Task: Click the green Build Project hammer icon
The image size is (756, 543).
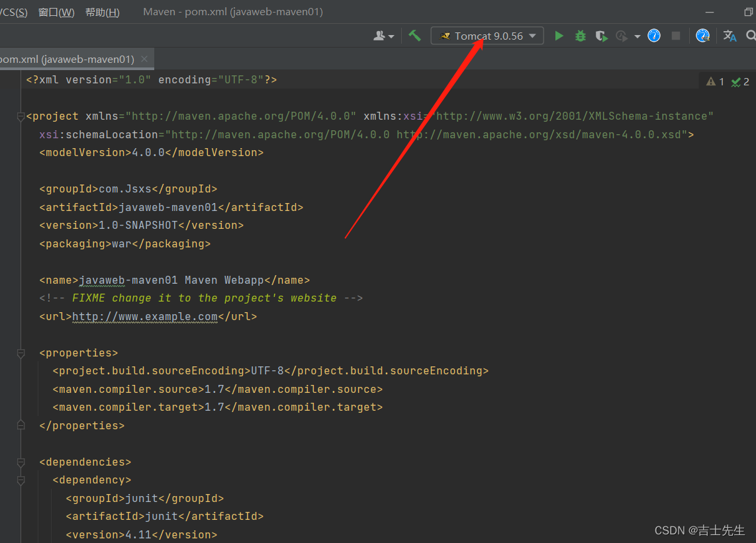Action: point(414,36)
